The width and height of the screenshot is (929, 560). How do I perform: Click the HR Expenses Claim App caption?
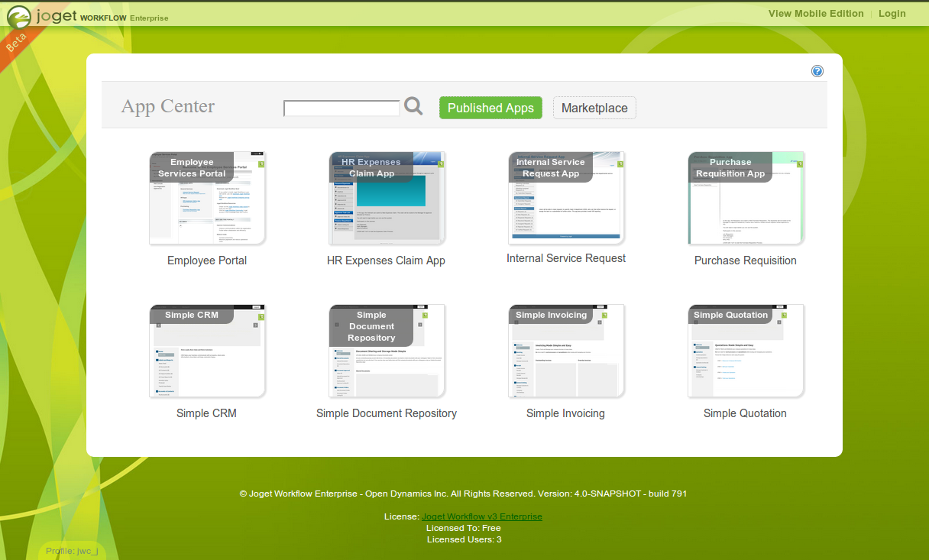386,261
